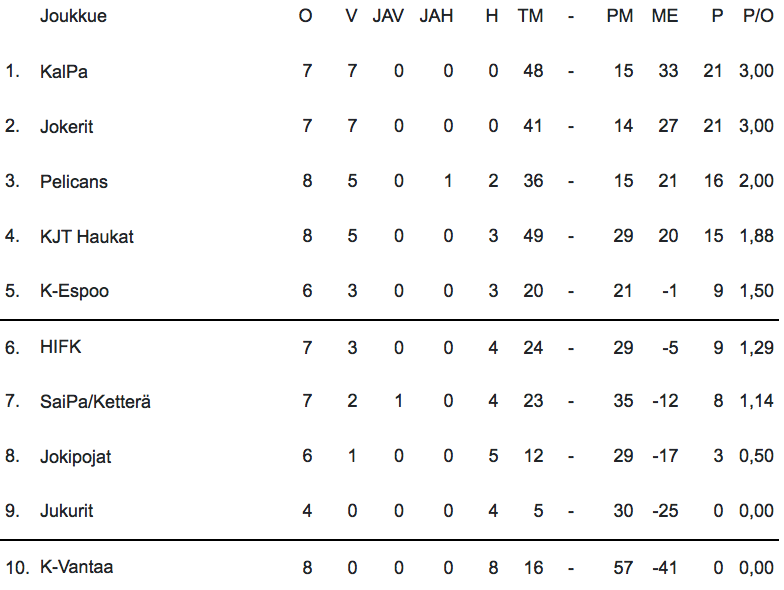Click the JAH column header
The height and width of the screenshot is (590, 784).
[x=436, y=16]
